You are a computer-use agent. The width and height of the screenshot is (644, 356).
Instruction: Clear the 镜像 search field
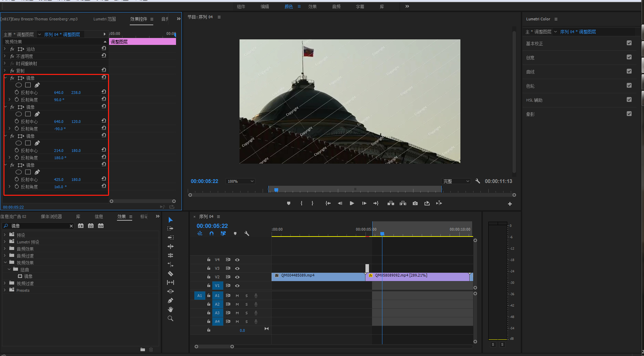71,226
